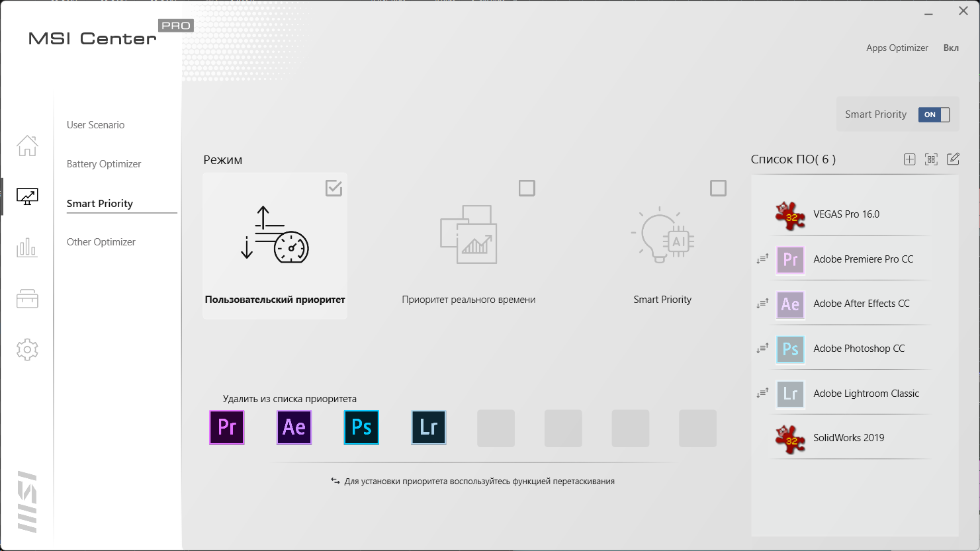Select the Lightroom icon in priority row
Image resolution: width=980 pixels, height=551 pixels.
(x=429, y=427)
